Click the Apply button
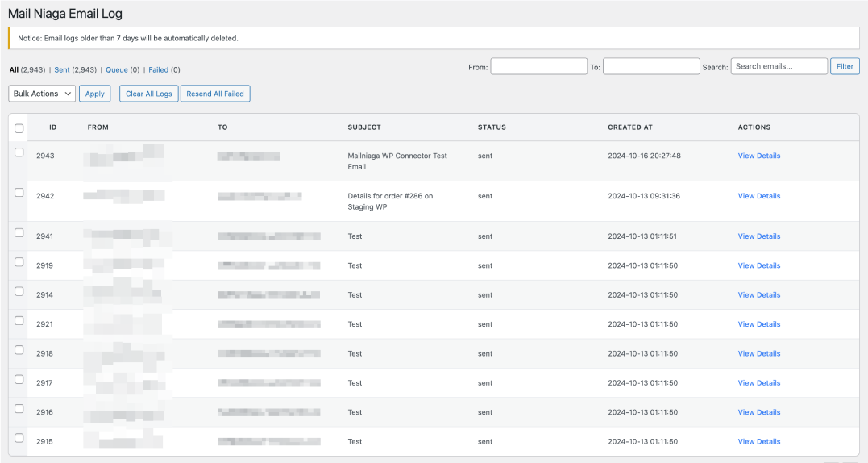The height and width of the screenshot is (463, 868). (x=95, y=94)
